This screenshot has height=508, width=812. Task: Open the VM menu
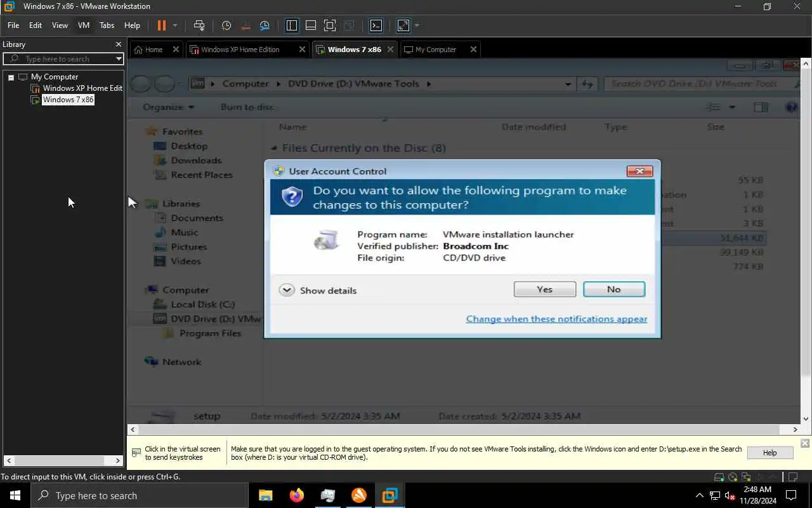pyautogui.click(x=84, y=25)
